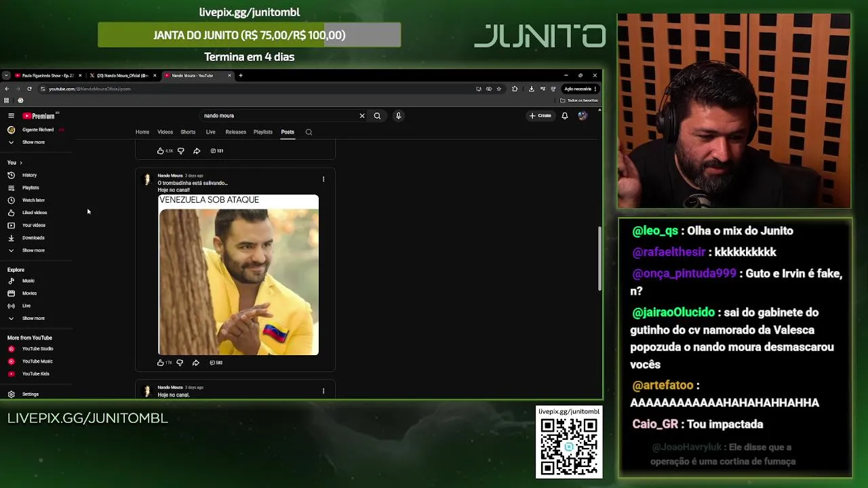Open the 582 comments on the Venezuela post

pyautogui.click(x=216, y=363)
